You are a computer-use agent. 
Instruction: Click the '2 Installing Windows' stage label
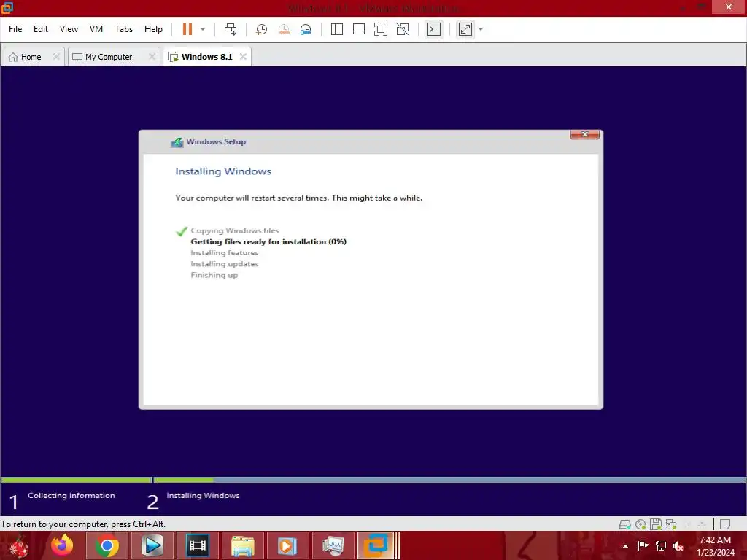(193, 500)
